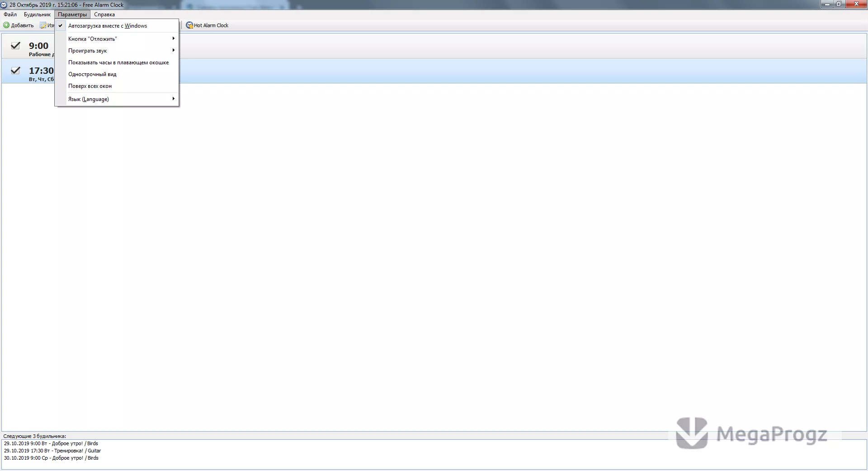Select the 9:00 alarm row time
Screen dimensions: 868x471
38,46
